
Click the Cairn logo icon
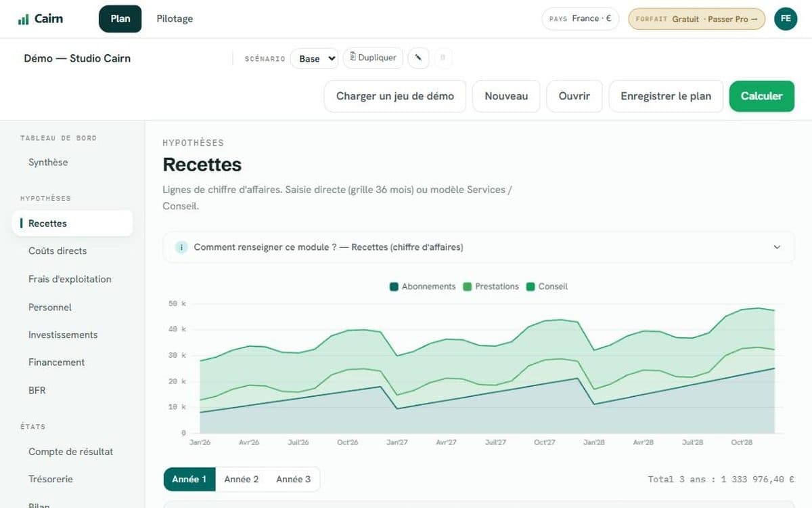coord(24,19)
